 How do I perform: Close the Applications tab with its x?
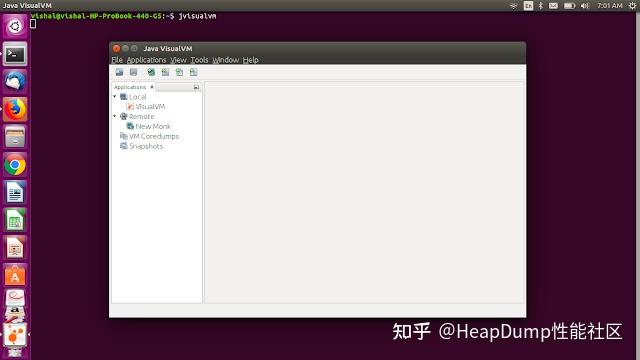point(152,87)
